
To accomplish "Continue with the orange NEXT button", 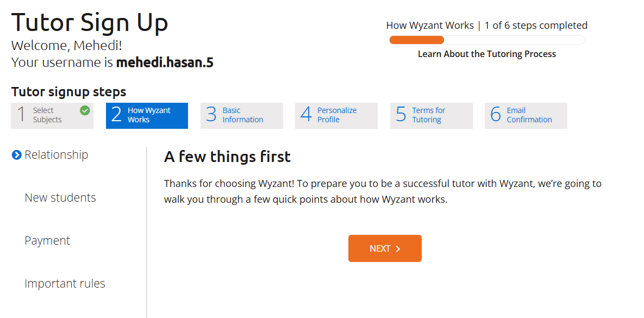I will click(385, 248).
